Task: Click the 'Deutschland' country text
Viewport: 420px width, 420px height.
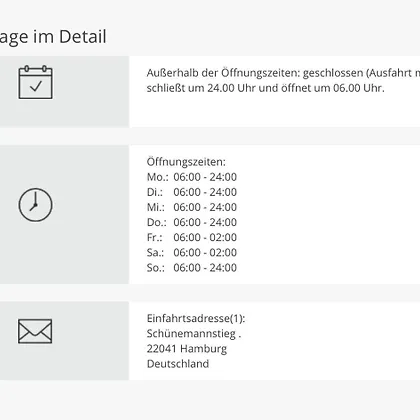Action: coord(178,364)
